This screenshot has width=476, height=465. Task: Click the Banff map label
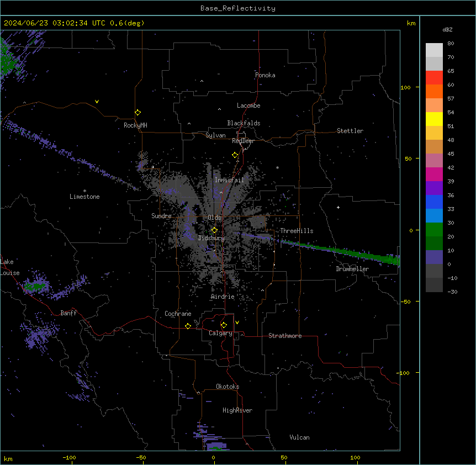(68, 313)
